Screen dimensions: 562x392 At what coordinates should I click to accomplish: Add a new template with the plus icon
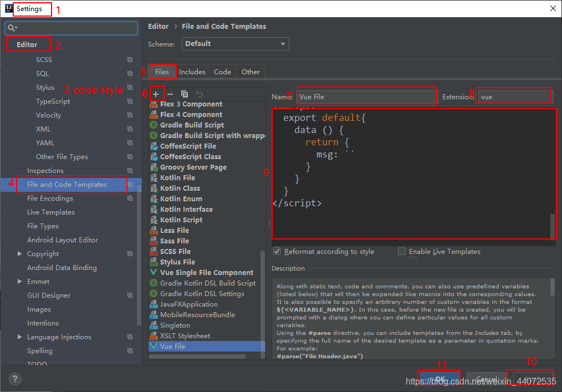click(x=156, y=94)
